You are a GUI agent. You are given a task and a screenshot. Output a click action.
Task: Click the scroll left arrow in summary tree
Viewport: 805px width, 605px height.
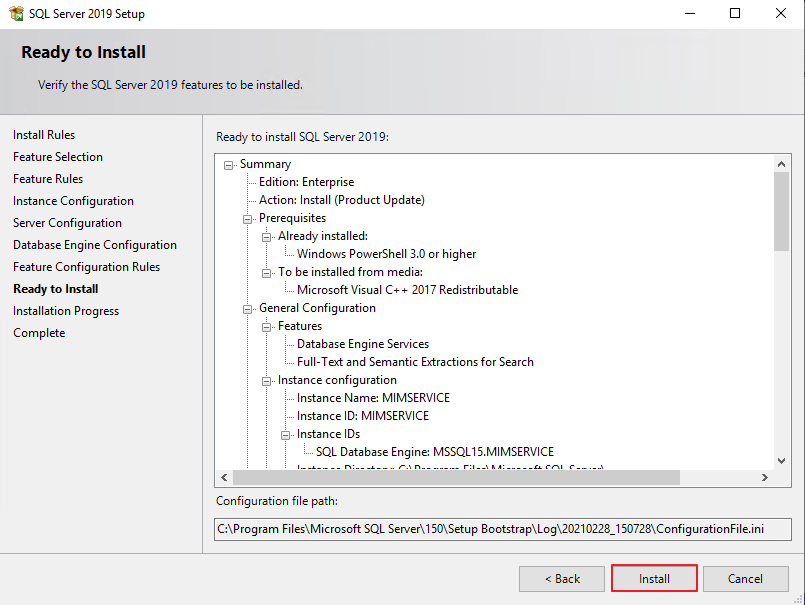tap(224, 477)
